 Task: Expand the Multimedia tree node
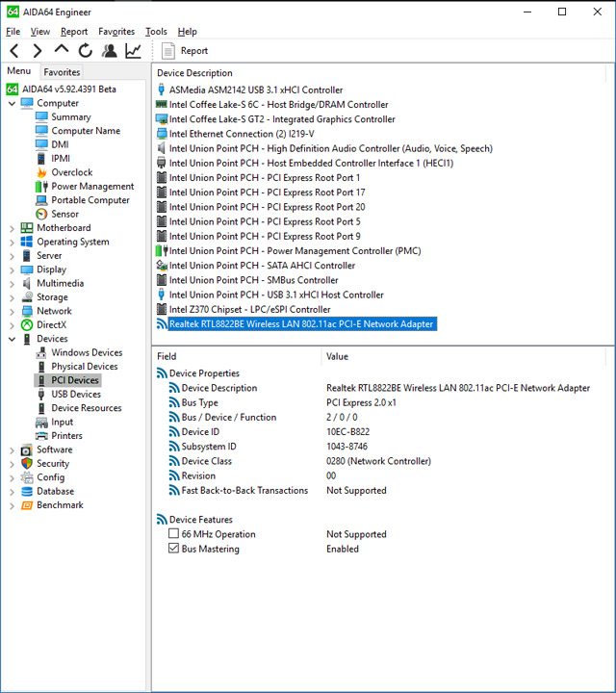[x=12, y=284]
